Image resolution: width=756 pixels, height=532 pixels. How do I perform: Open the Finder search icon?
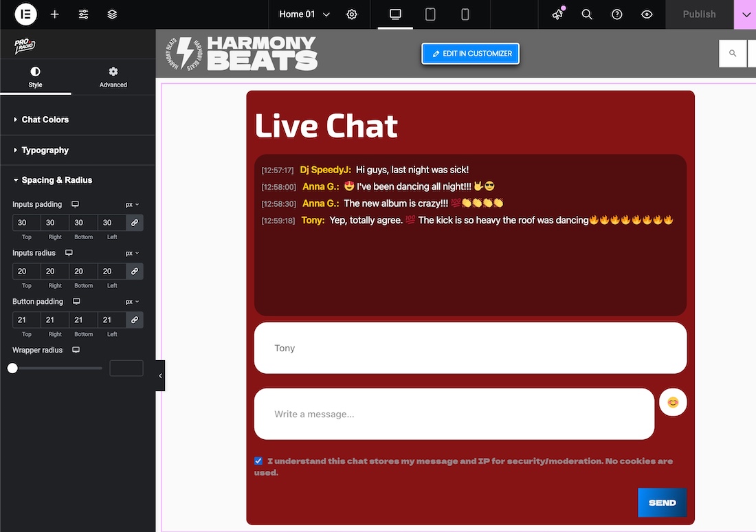[x=587, y=14]
